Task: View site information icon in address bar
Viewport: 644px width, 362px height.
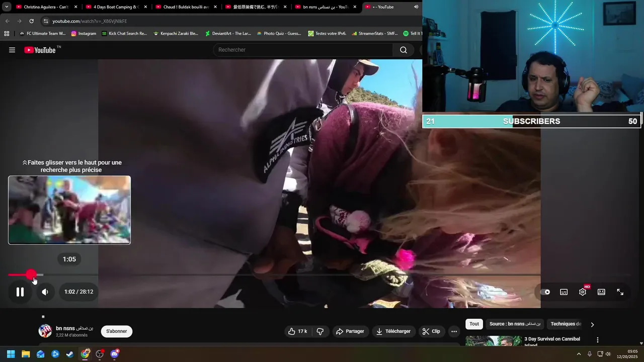Action: click(46, 21)
